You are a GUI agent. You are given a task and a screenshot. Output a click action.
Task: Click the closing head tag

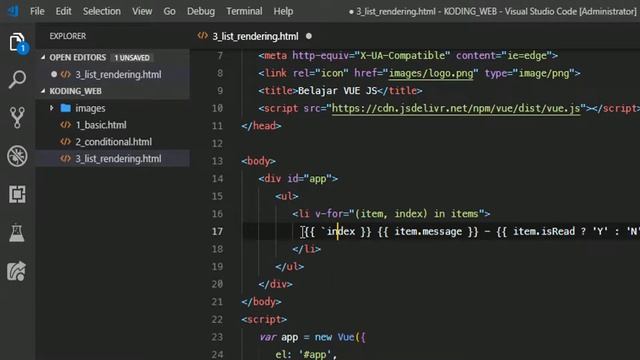[x=261, y=126]
